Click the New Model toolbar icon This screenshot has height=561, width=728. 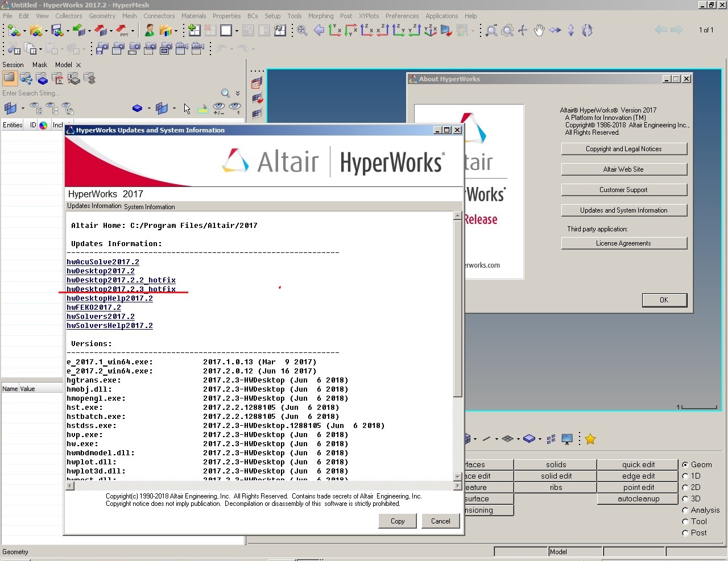coord(13,30)
